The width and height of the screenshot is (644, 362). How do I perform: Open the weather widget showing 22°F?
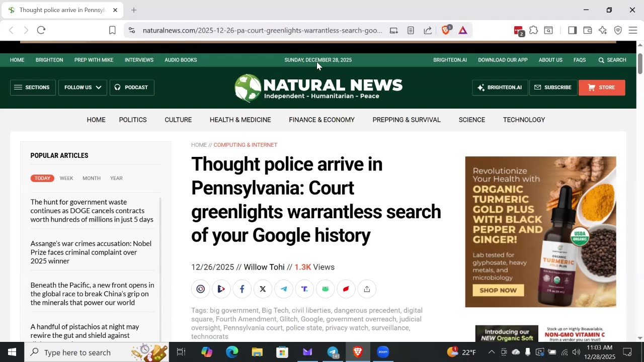(x=461, y=352)
